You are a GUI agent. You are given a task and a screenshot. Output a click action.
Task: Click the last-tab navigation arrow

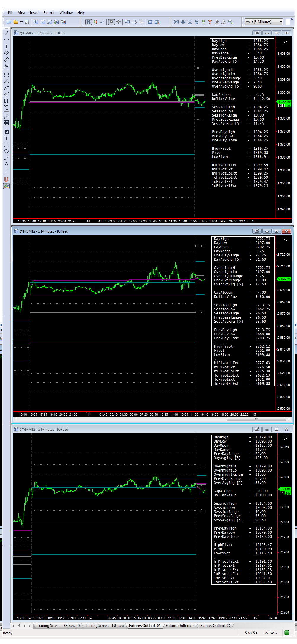[30, 626]
